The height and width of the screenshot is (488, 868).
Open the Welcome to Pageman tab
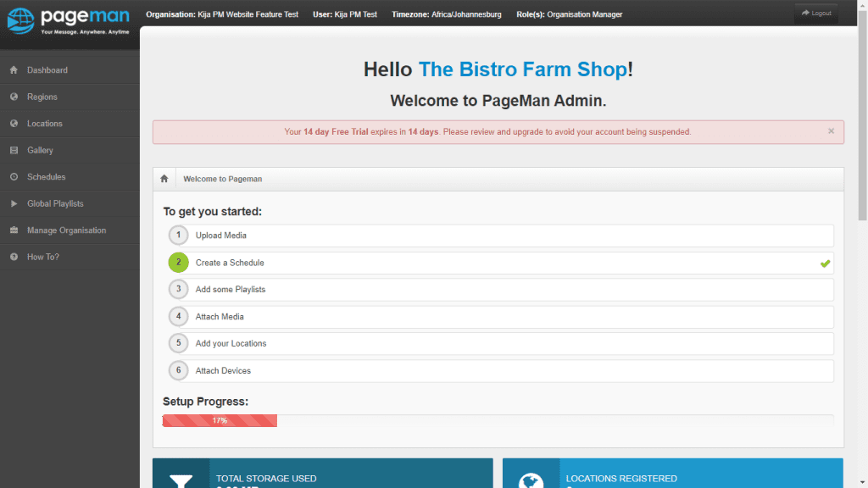click(x=222, y=179)
